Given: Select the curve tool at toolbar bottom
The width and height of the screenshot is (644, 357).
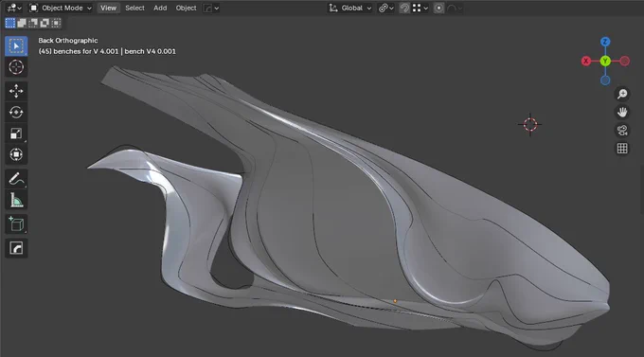Looking at the screenshot, I should 16,248.
